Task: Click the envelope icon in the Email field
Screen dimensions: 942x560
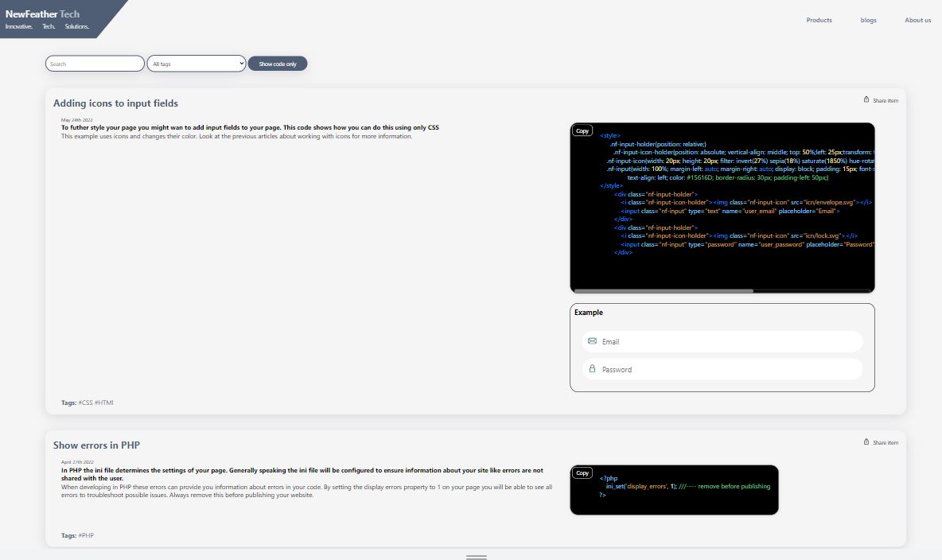Action: pyautogui.click(x=592, y=341)
